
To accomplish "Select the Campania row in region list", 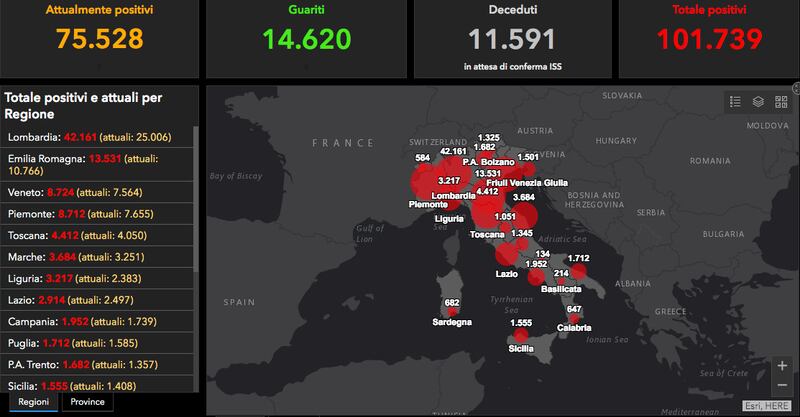I will point(97,321).
